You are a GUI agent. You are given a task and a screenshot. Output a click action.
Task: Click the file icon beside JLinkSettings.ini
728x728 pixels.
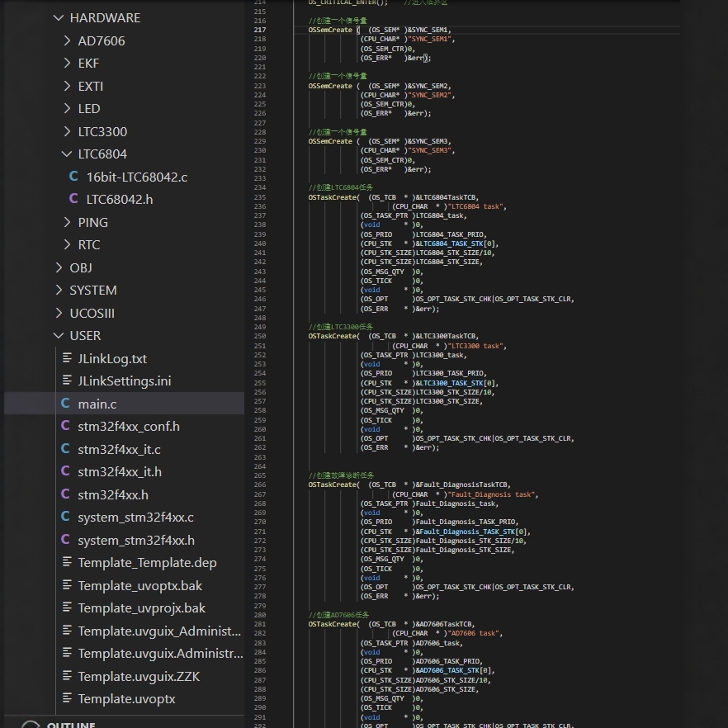point(67,381)
